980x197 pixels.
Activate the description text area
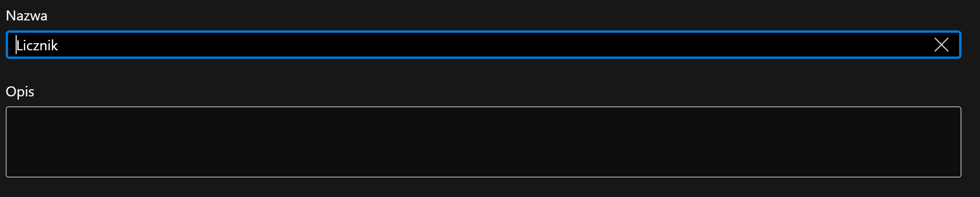pos(483,142)
